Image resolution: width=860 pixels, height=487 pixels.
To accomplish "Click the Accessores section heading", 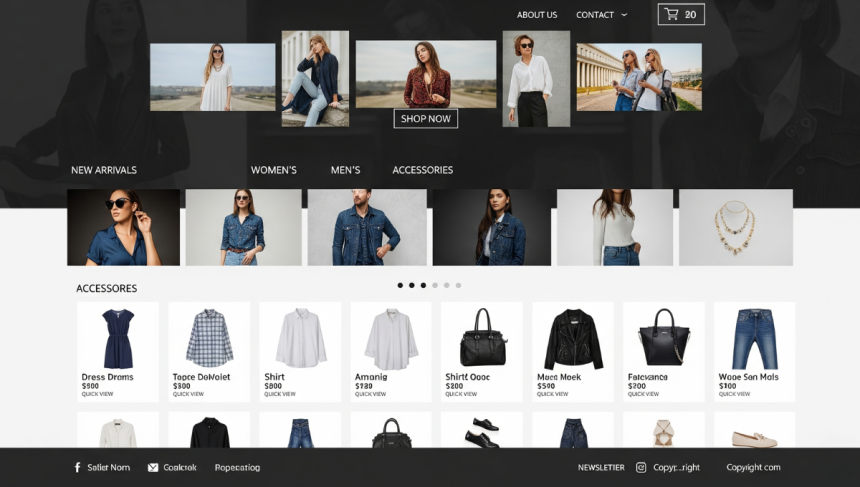I will 106,288.
